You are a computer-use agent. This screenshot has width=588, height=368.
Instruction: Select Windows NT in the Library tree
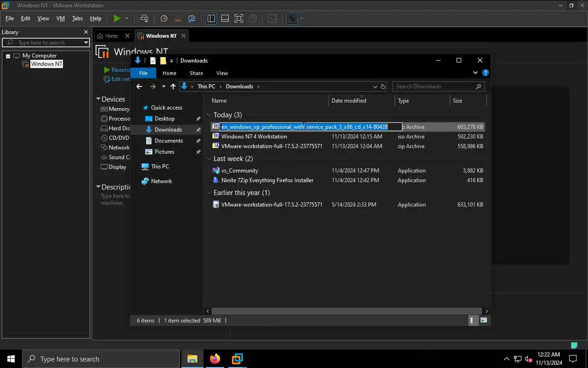pyautogui.click(x=46, y=64)
